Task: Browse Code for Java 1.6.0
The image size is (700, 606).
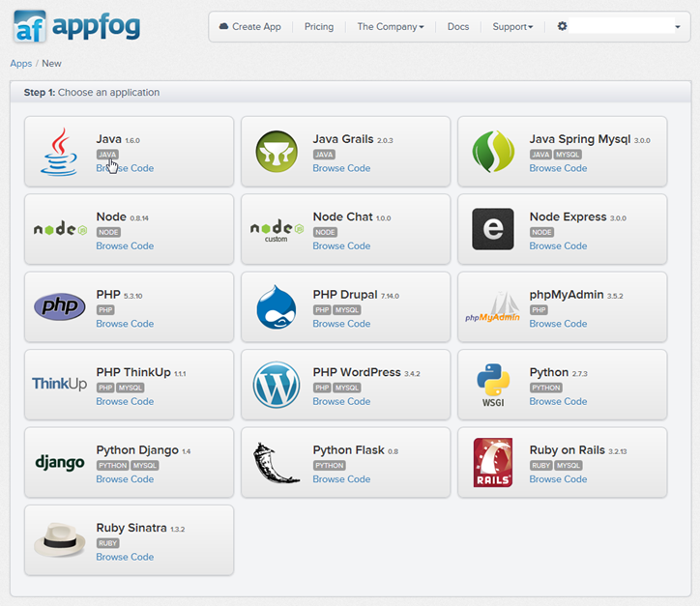Action: tap(125, 168)
